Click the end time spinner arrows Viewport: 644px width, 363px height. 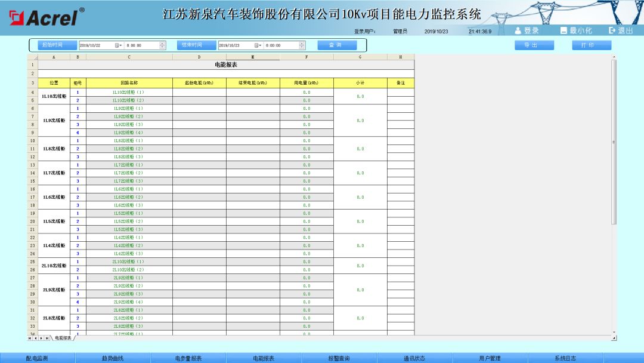(x=302, y=45)
